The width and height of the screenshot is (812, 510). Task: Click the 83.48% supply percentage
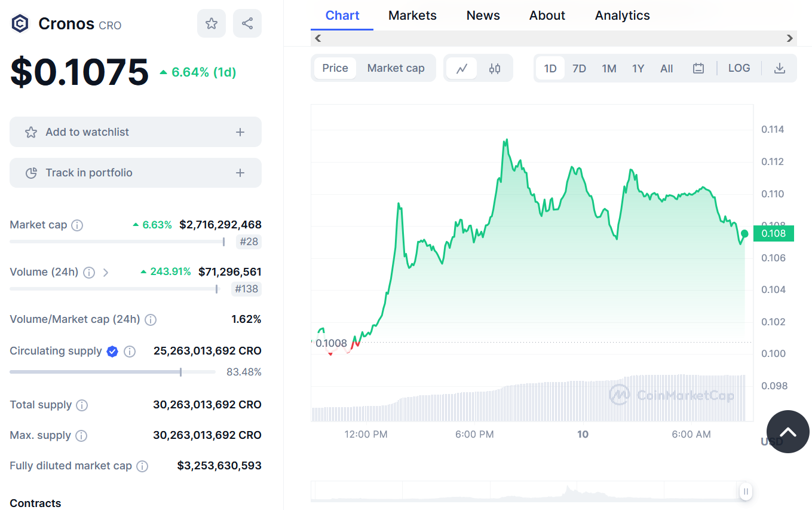(244, 372)
